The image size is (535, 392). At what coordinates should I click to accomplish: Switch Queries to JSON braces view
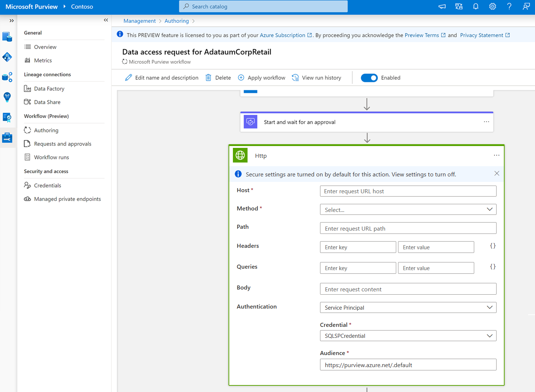point(493,267)
